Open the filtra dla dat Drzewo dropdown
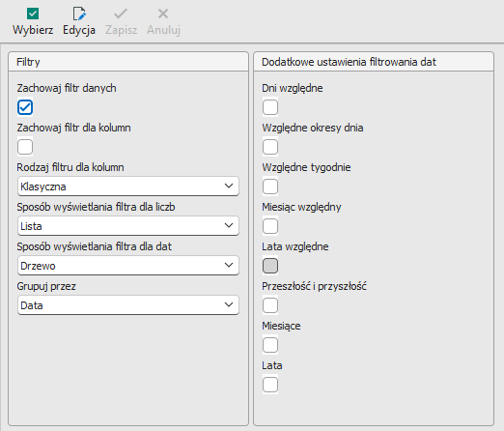The height and width of the screenshot is (431, 504). pos(128,266)
